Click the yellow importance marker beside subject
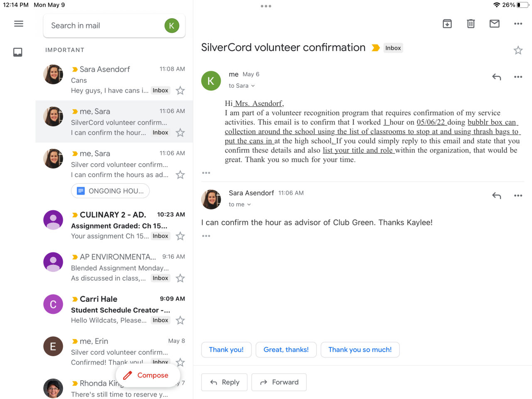532x399 pixels. [376, 48]
